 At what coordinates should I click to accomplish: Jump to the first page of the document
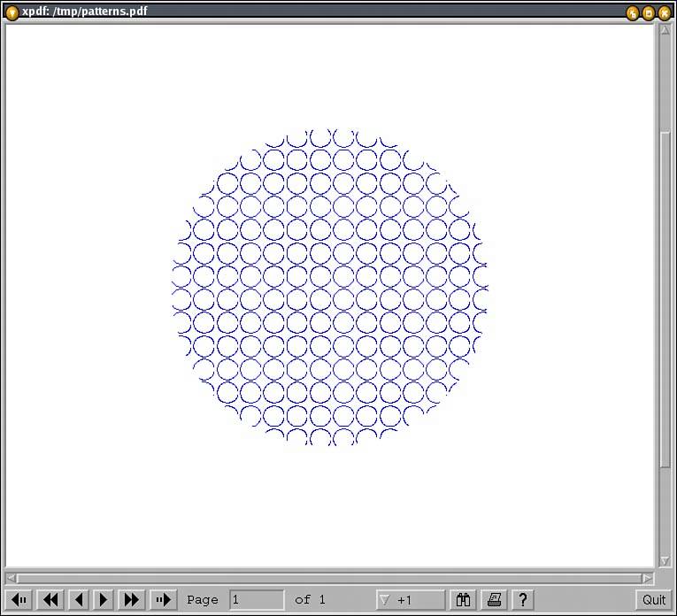coord(19,600)
